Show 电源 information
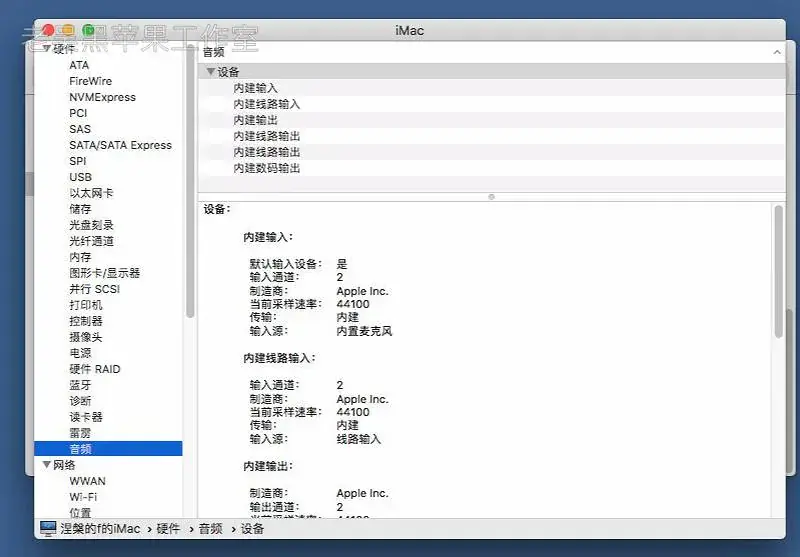 pos(80,353)
